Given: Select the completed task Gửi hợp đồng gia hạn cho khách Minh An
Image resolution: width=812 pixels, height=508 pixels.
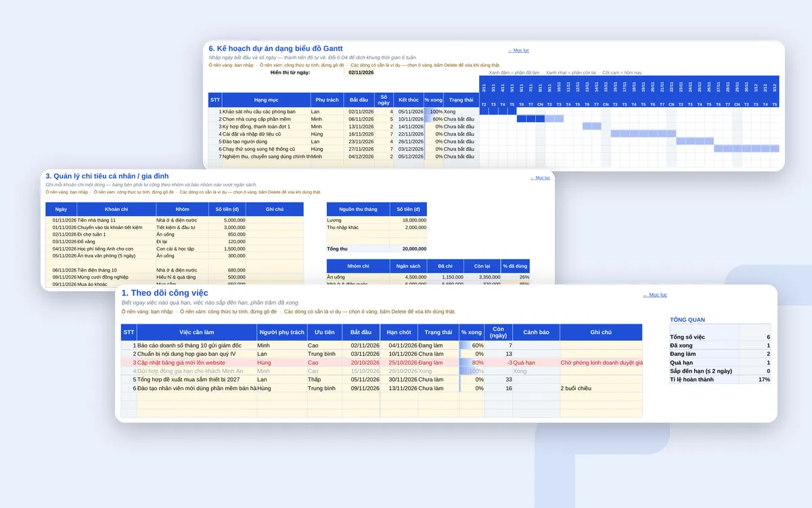Looking at the screenshot, I should click(x=197, y=371).
